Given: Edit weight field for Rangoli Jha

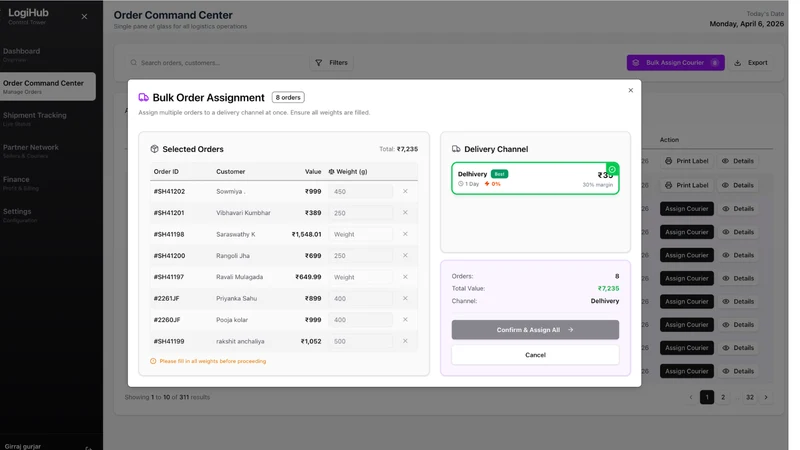Looking at the screenshot, I should [360, 256].
